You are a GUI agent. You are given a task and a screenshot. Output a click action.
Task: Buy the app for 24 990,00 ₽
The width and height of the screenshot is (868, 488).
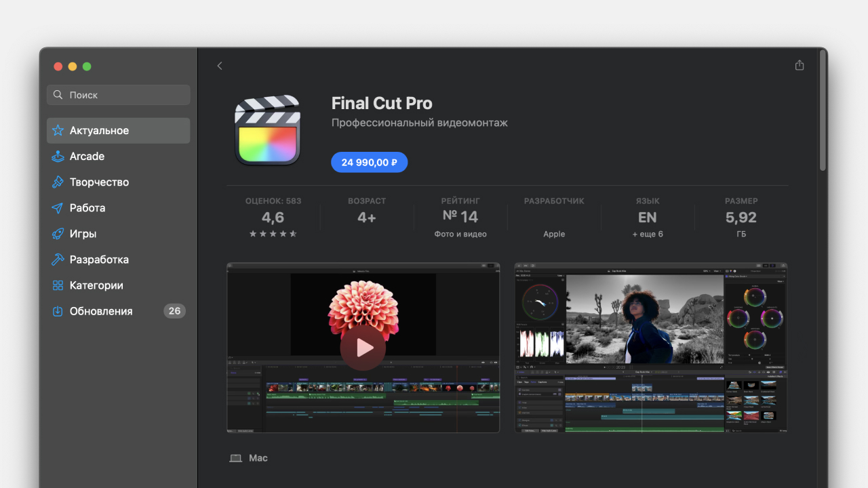coord(369,162)
